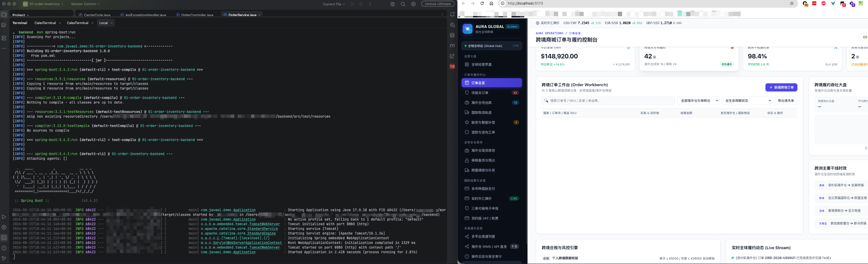Image resolution: width=868 pixels, height=264 pixels.
Task: Open 海外仓待出库 in the sidebar
Action: tap(492, 103)
